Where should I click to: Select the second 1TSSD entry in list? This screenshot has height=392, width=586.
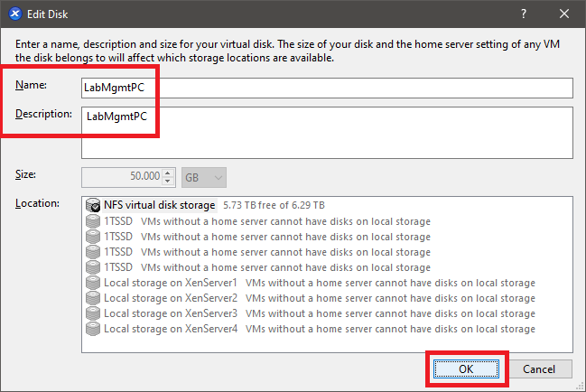[120, 237]
